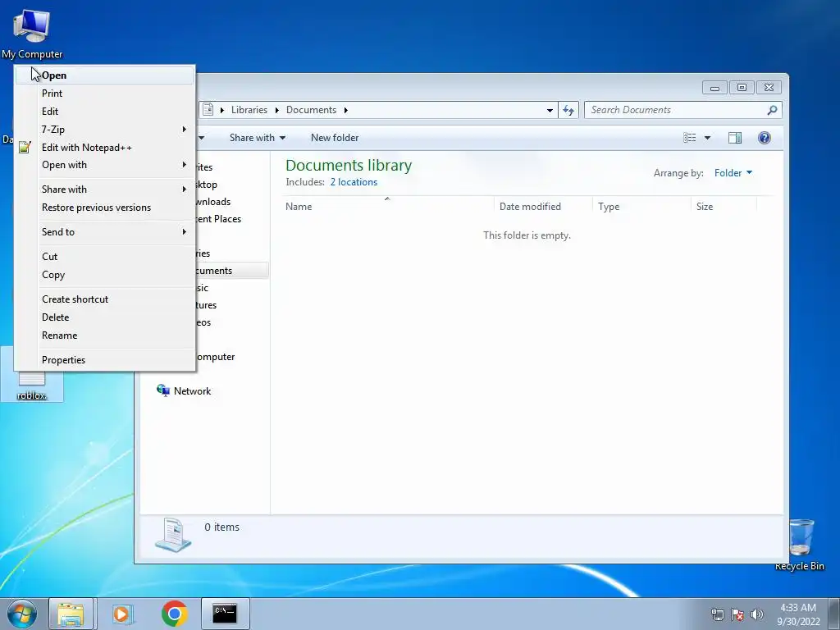Viewport: 840px width, 630px height.
Task: Click Libraries in the address breadcrumb
Action: point(249,110)
